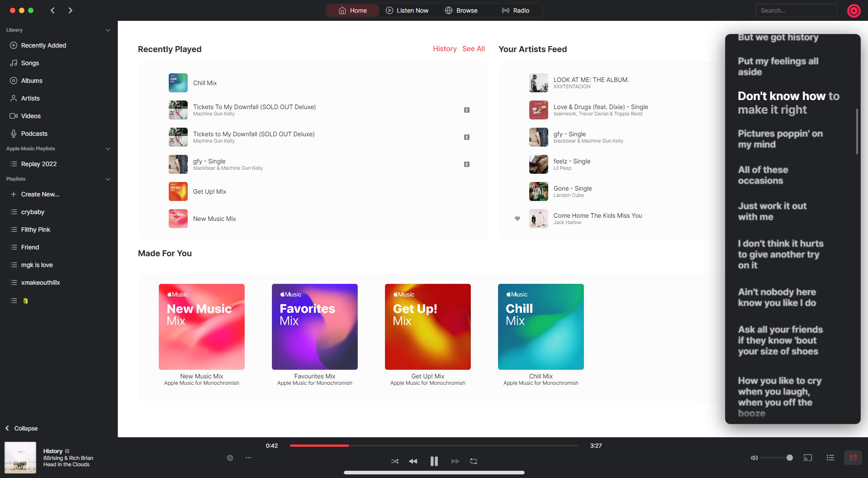
Task: Switch to the Browse tab
Action: [461, 10]
